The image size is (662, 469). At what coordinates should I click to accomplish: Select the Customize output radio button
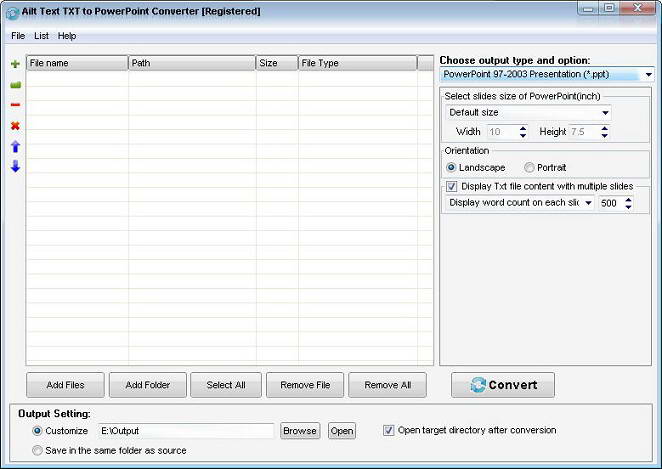point(37,431)
